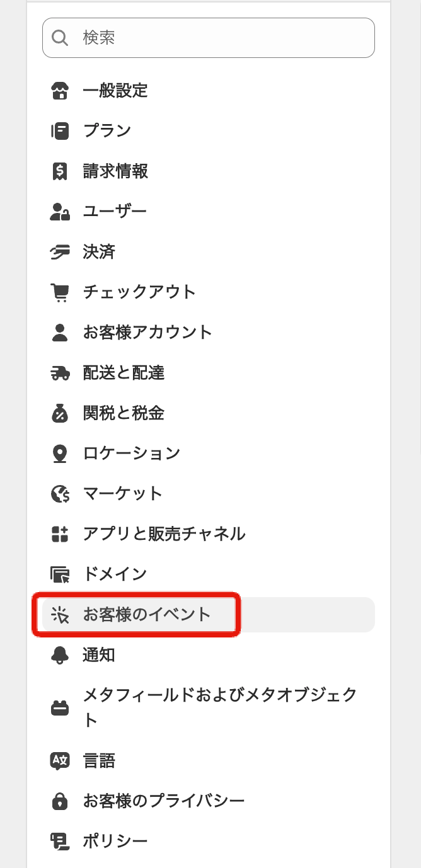Click the magnifying glass search icon
This screenshot has width=421, height=868.
pyautogui.click(x=60, y=38)
